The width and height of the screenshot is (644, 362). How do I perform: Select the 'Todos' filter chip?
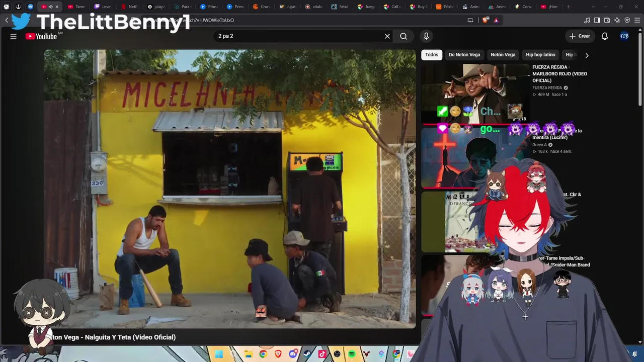[x=432, y=55]
